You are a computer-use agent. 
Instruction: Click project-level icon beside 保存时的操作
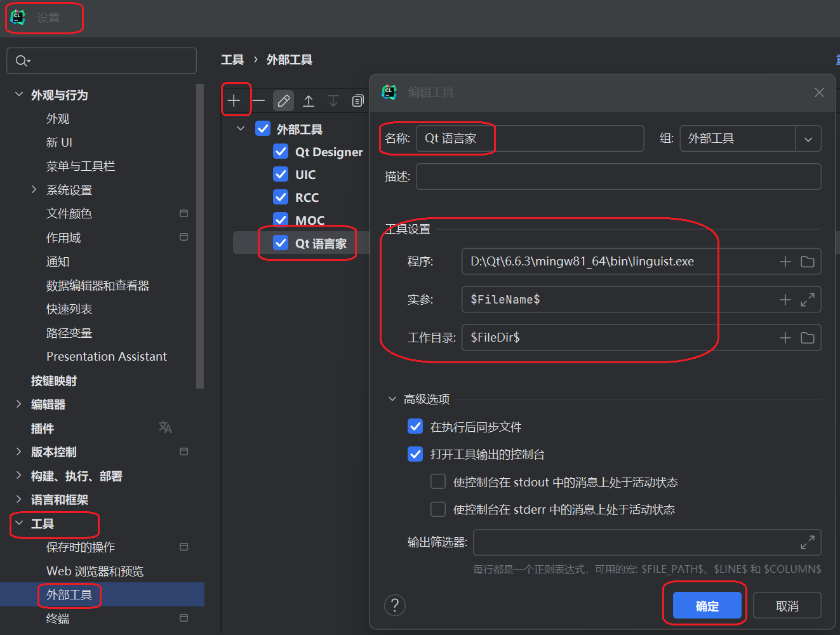coord(184,547)
